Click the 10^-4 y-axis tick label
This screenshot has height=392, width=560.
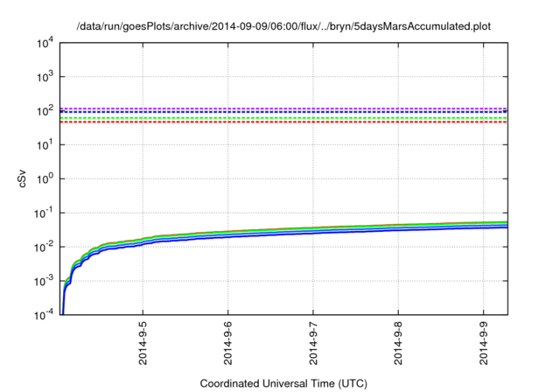tap(44, 314)
